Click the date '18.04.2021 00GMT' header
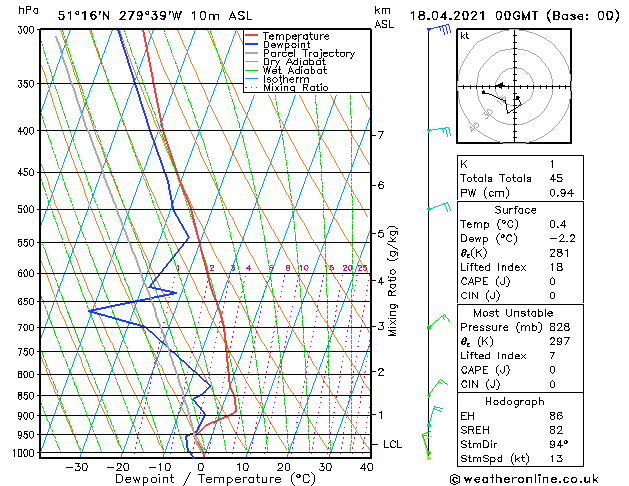This screenshot has width=629, height=486. (474, 16)
